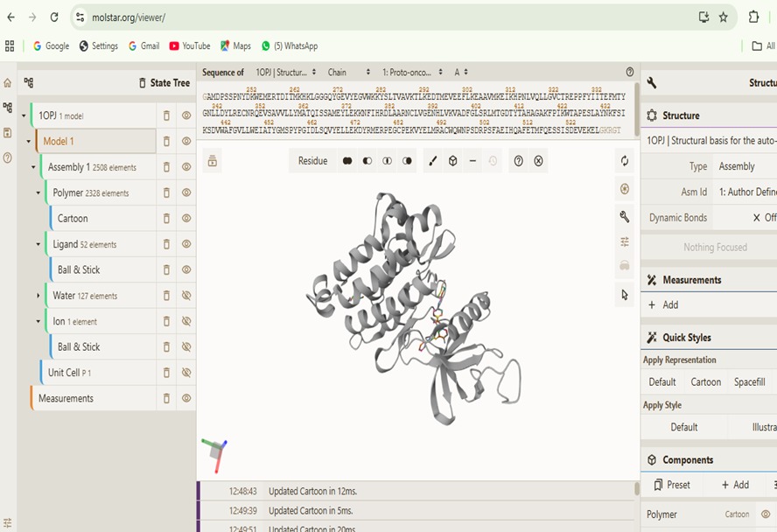Hide the Polymer Cartoon representation
The height and width of the screenshot is (532, 777).
[186, 219]
